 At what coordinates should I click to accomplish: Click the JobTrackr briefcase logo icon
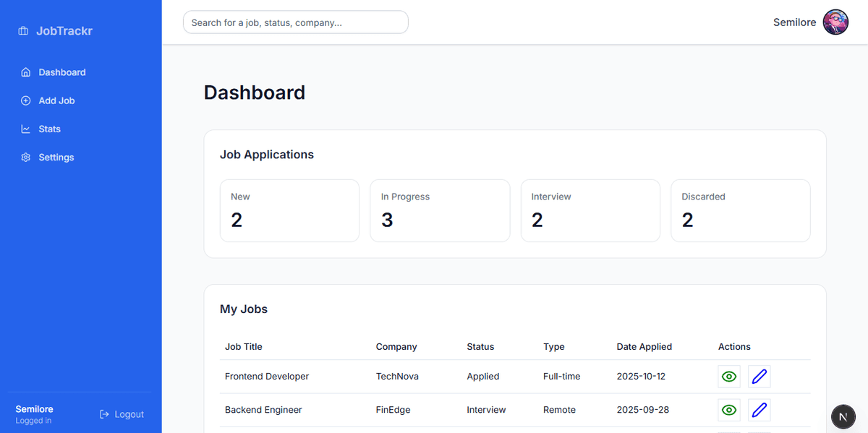pos(23,31)
